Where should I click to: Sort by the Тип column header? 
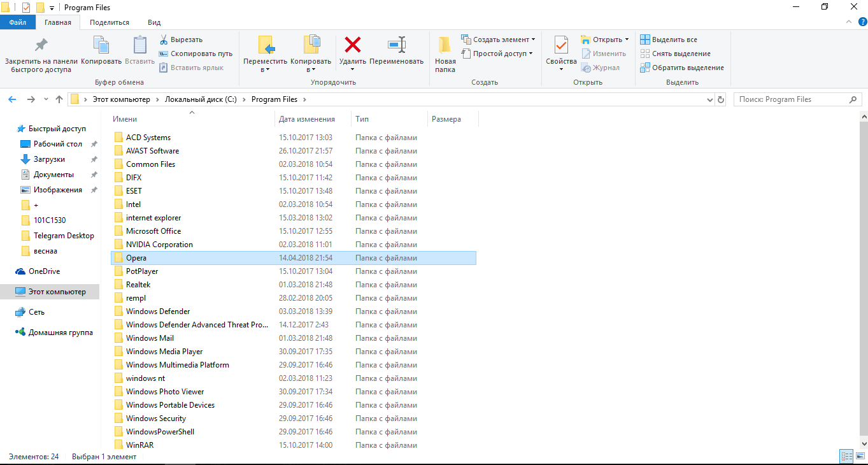pyautogui.click(x=389, y=118)
